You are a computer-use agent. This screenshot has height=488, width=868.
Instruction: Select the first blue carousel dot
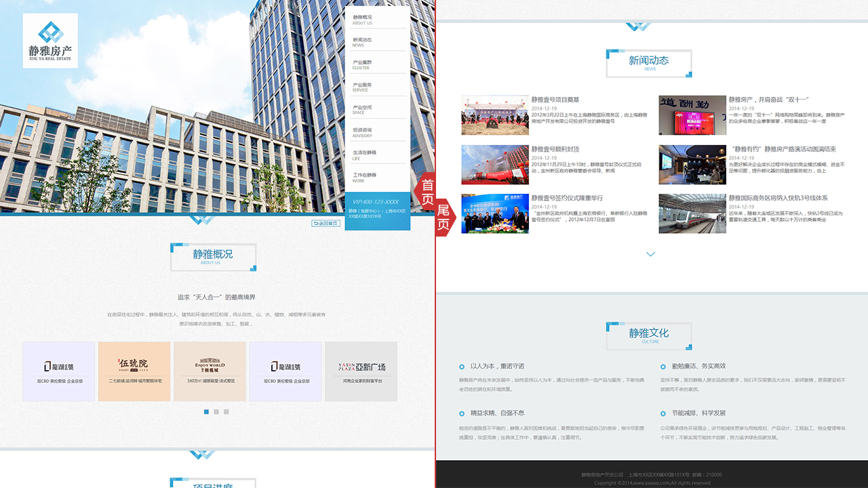[x=207, y=411]
